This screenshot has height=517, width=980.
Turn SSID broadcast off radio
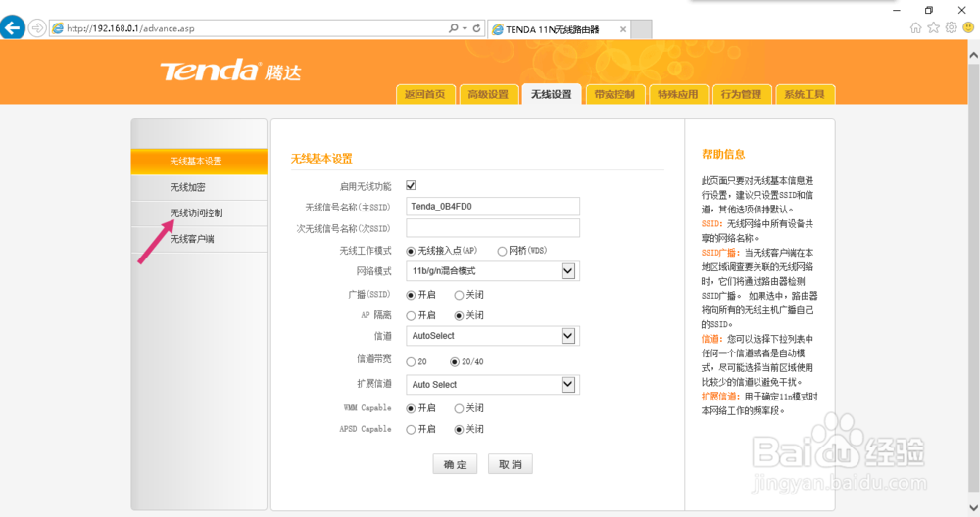tap(459, 295)
